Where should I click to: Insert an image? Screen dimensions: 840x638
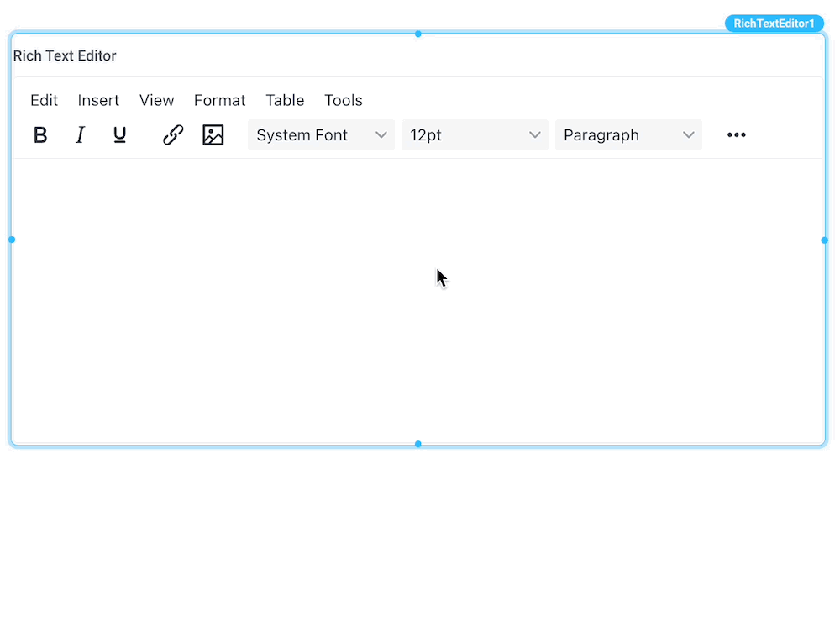click(213, 134)
